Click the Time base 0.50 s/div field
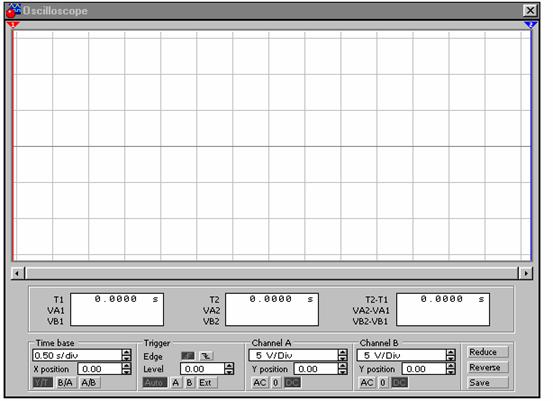This screenshot has width=553, height=401. click(77, 355)
